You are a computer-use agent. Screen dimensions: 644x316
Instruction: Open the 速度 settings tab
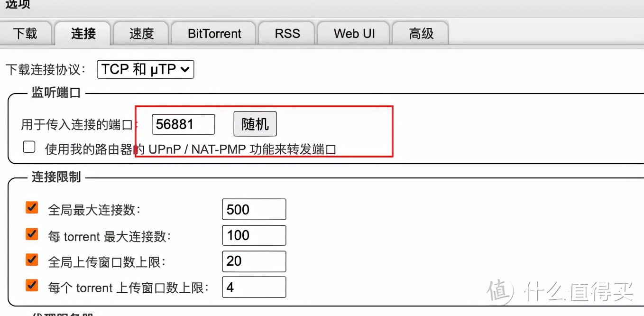coord(141,34)
